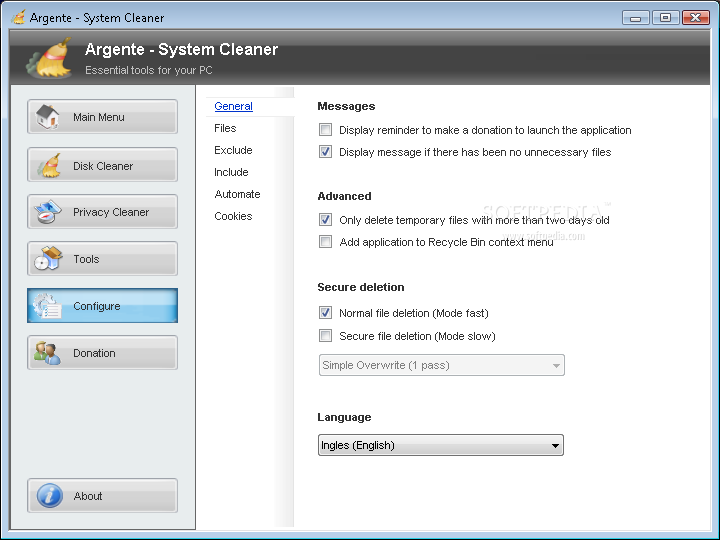Click the 'Messages' section heading
This screenshot has width=720, height=540.
(346, 106)
